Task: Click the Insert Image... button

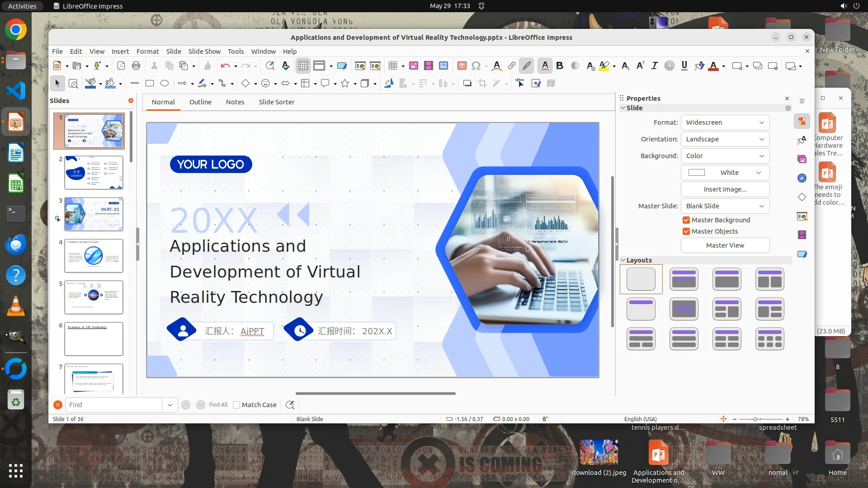Action: (x=725, y=189)
